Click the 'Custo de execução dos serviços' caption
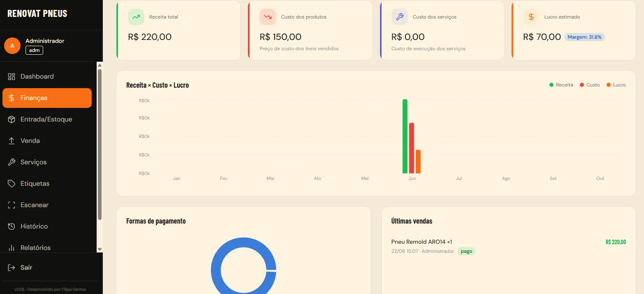The width and height of the screenshot is (644, 294). 428,49
